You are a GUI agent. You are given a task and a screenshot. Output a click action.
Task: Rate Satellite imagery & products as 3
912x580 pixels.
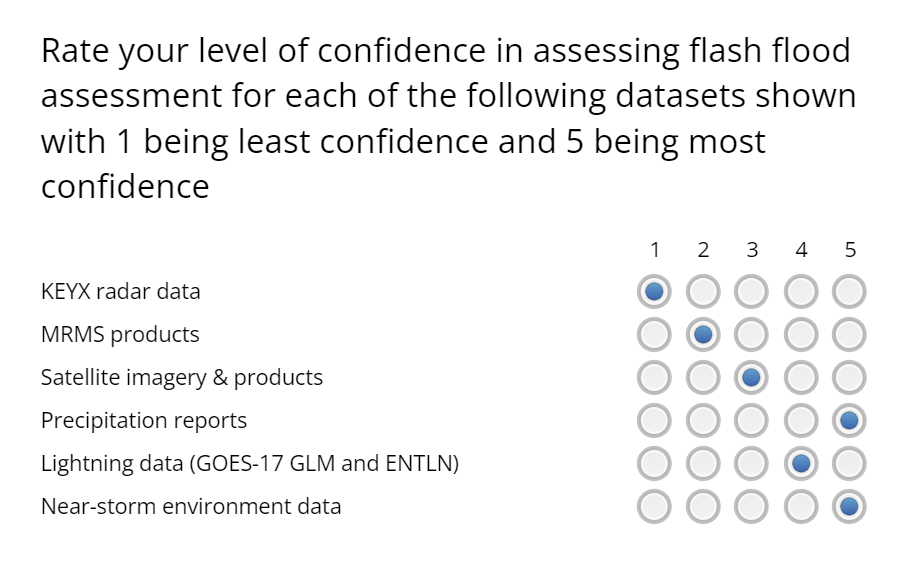click(752, 378)
